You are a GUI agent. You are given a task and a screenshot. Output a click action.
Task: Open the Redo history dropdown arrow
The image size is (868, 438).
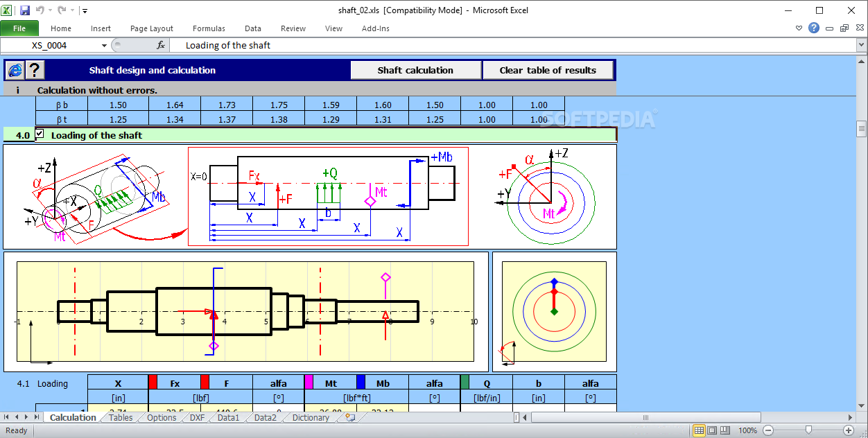tap(73, 11)
